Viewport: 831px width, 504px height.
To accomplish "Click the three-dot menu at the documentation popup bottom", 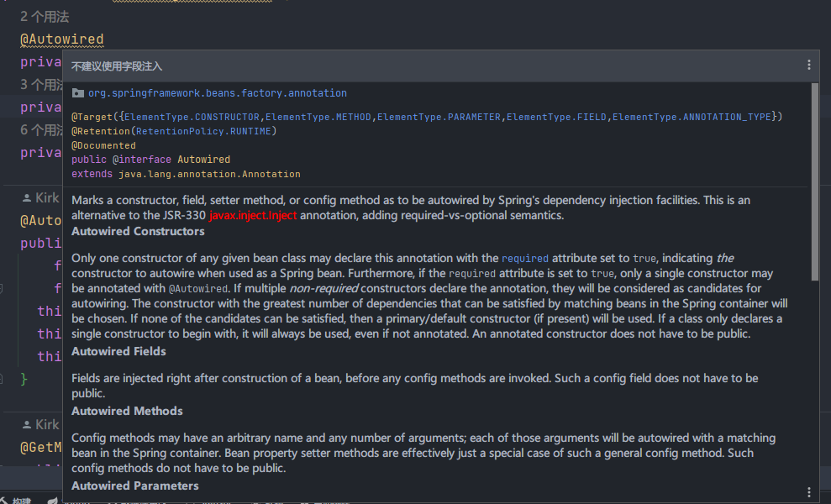I will (x=809, y=492).
